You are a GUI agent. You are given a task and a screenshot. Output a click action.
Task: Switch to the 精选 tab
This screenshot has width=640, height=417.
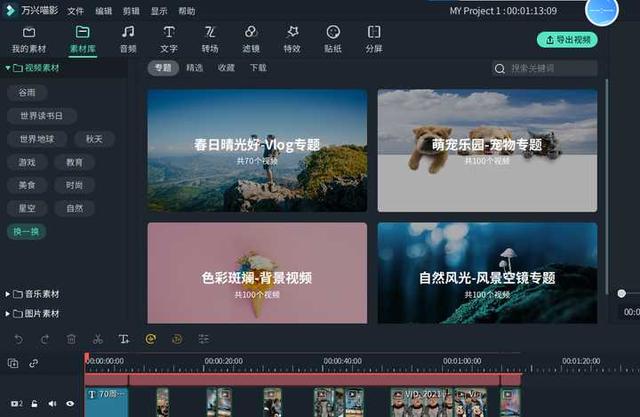point(194,68)
